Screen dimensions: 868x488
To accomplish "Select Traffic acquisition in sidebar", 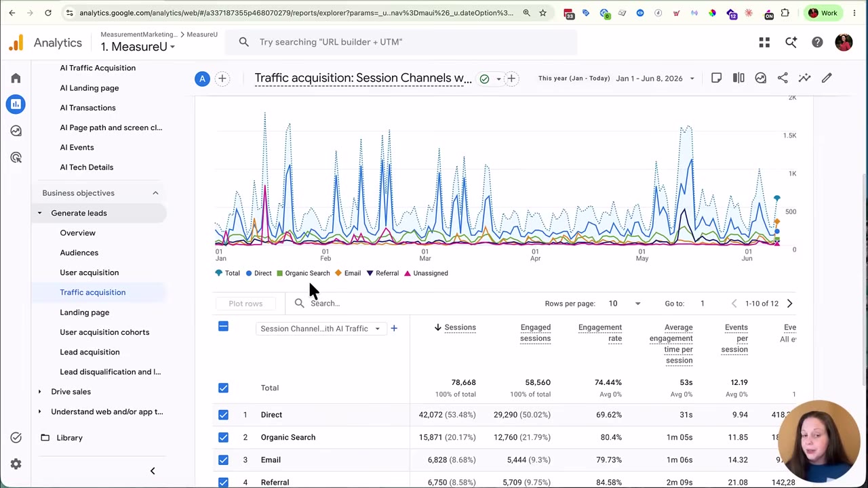I will (93, 292).
